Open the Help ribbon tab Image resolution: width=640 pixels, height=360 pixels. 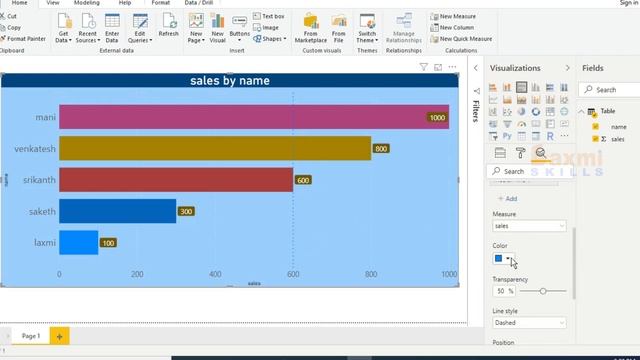point(125,3)
